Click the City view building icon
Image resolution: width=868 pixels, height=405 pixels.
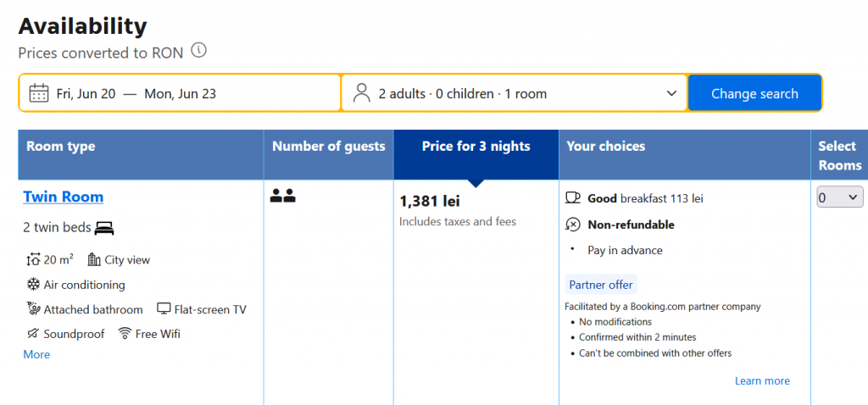click(94, 260)
